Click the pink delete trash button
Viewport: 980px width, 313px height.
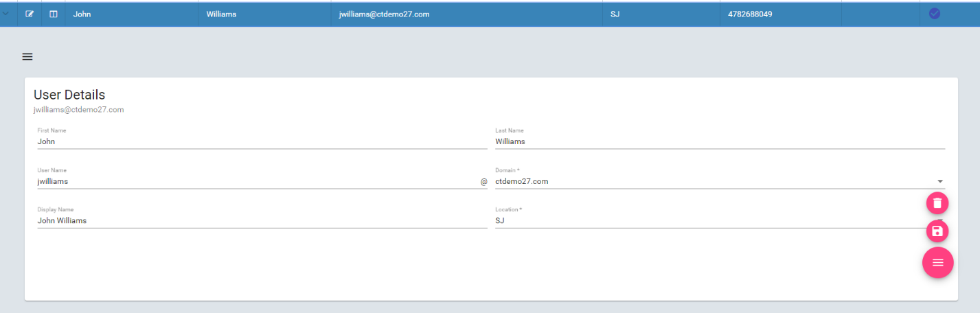pyautogui.click(x=937, y=203)
